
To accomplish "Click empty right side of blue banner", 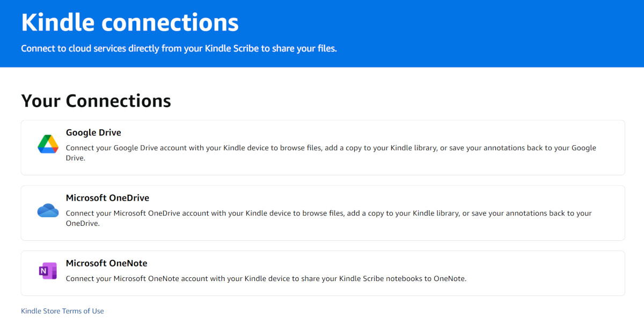I will [510, 32].
